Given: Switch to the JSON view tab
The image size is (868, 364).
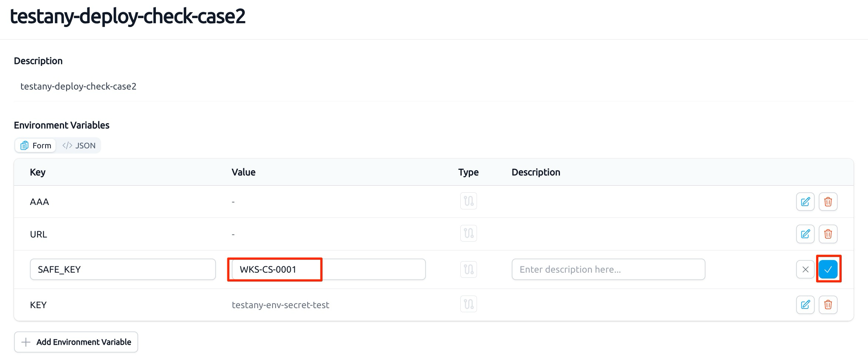Looking at the screenshot, I should [79, 145].
